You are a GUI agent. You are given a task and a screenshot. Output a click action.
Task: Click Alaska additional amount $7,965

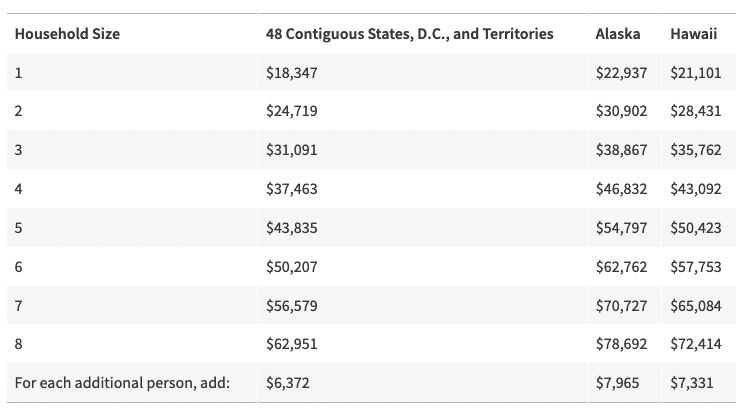[617, 383]
